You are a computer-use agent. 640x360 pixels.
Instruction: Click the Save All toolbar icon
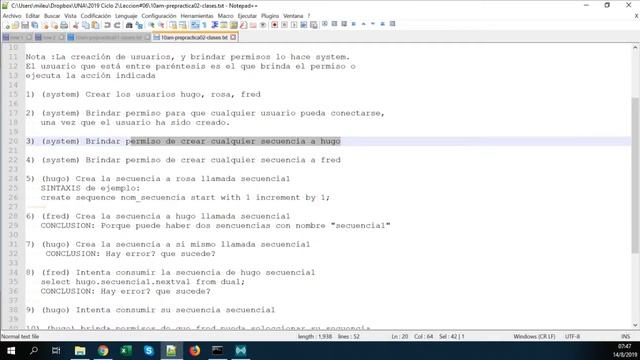35,25
